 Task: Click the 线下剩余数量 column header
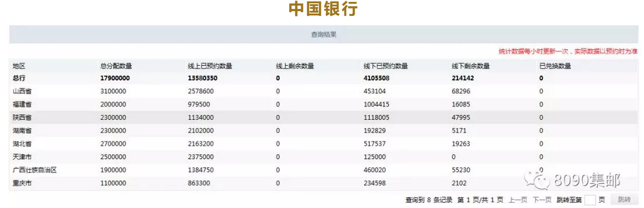click(470, 66)
